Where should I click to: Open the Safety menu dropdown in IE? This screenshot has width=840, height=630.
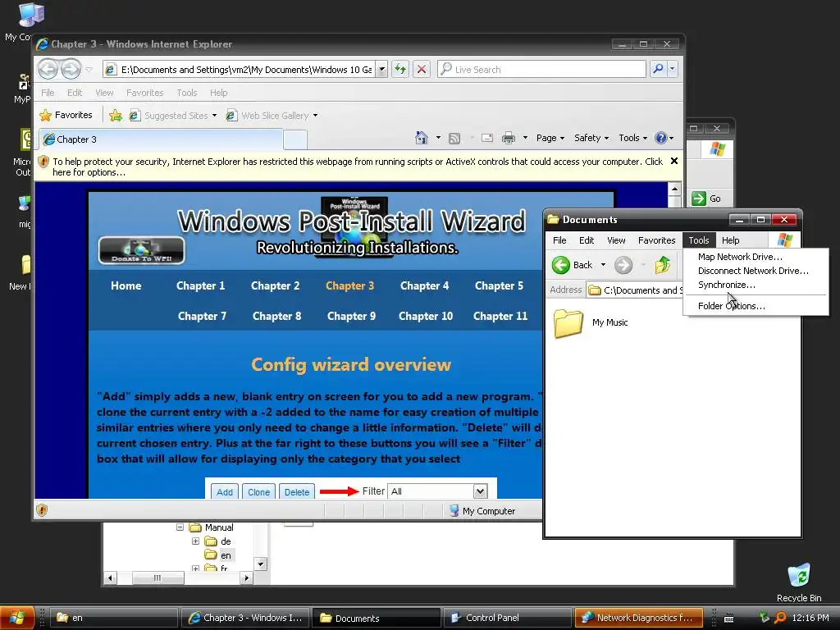[x=591, y=138]
